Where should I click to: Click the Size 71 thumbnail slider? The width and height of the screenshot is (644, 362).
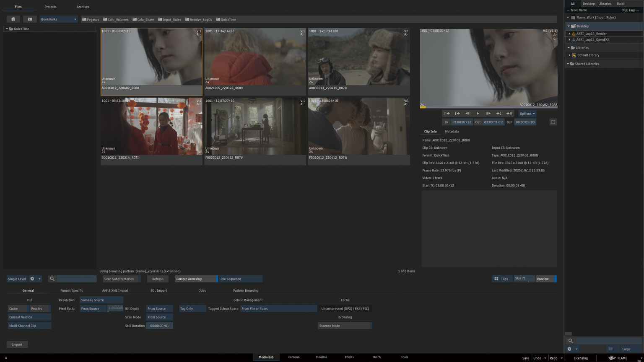click(x=524, y=279)
